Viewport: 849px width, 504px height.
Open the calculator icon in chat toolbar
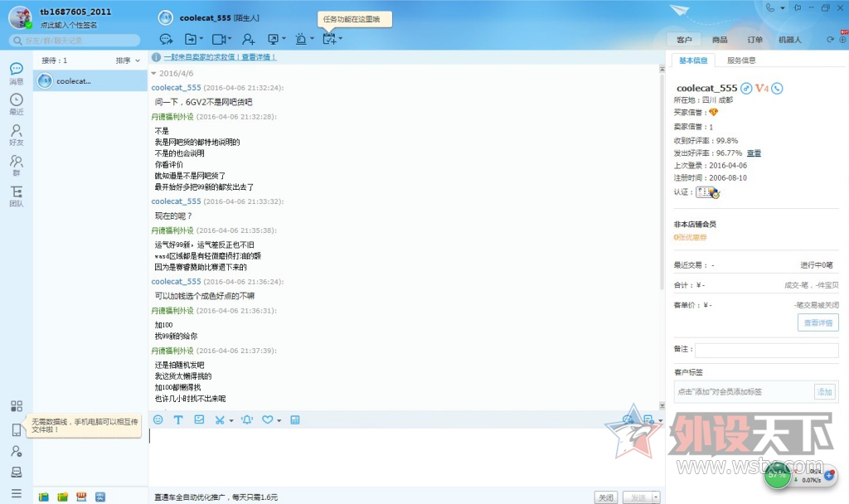pyautogui.click(x=295, y=420)
